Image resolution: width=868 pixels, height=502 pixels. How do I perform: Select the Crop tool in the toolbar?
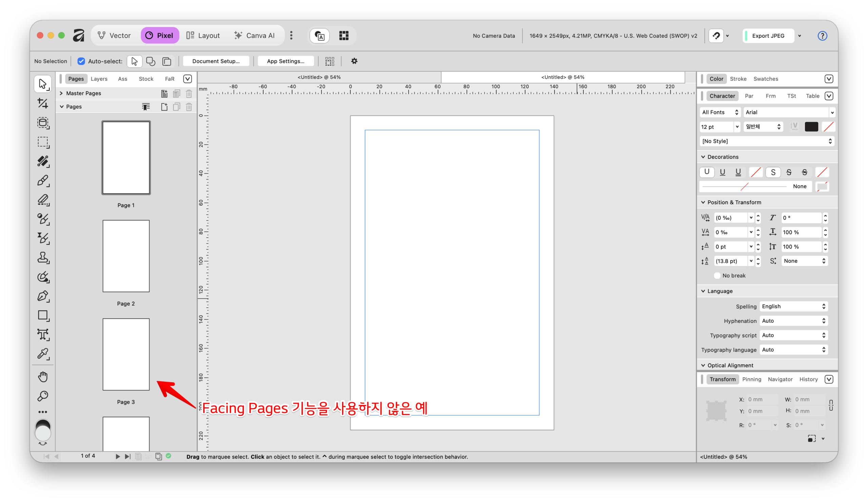point(43,103)
